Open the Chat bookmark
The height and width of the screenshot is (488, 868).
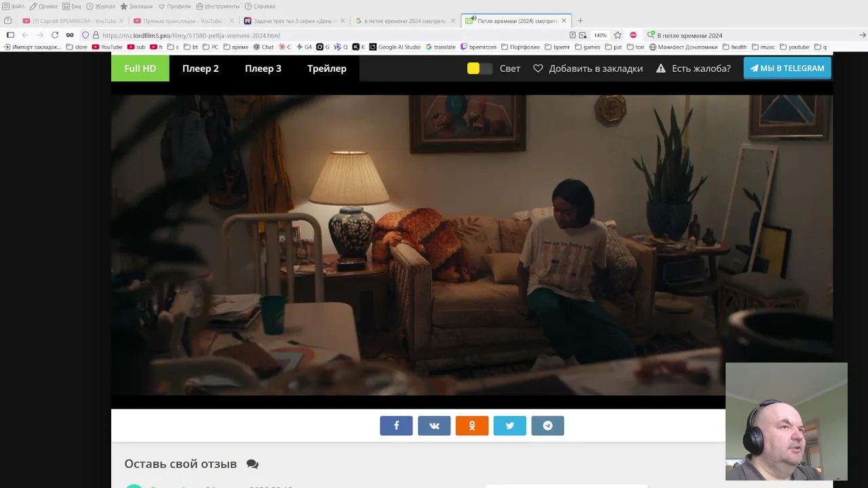(x=263, y=47)
